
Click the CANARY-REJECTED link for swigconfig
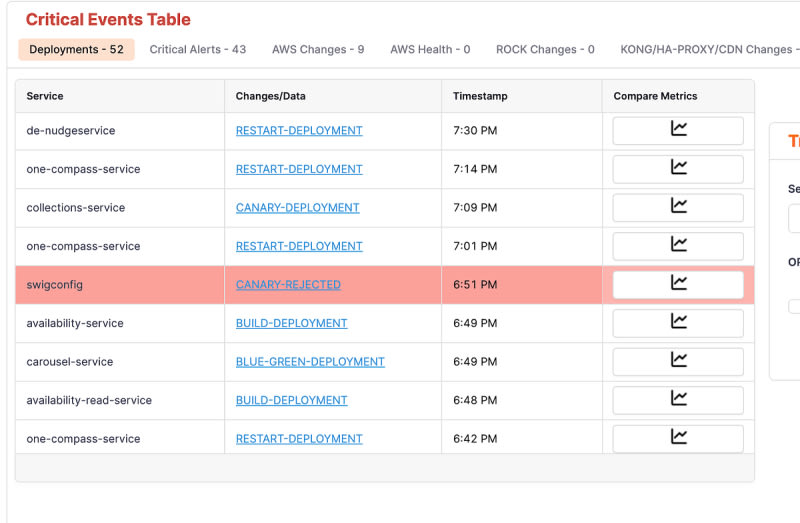(x=288, y=285)
